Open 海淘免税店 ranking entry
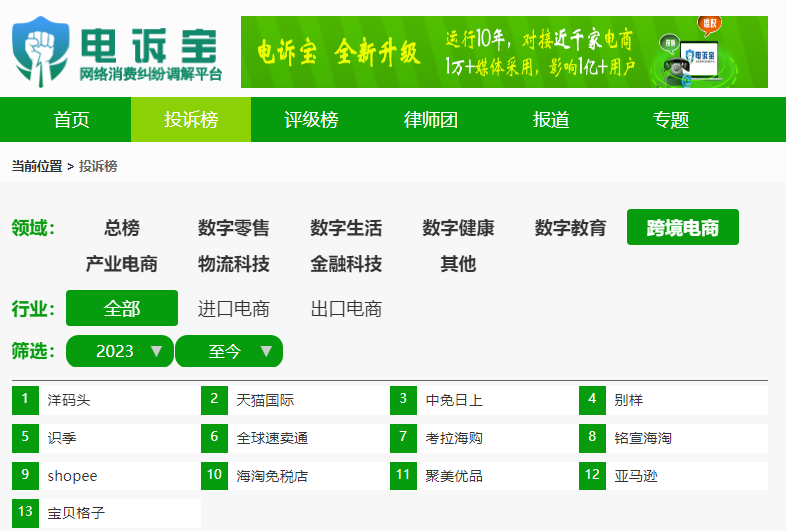This screenshot has height=531, width=786. point(272,476)
